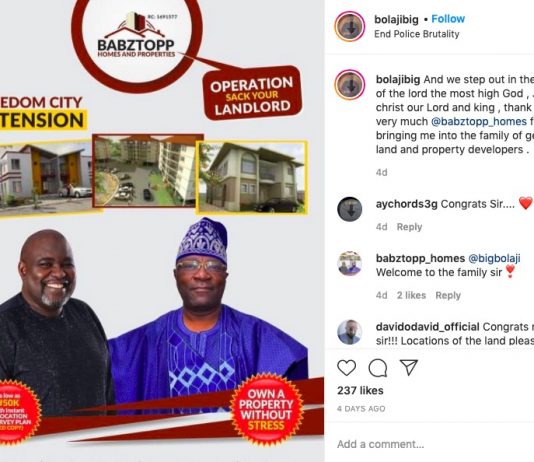View who liked via 237 likes
Screen dimensions: 534x462
coord(360,391)
